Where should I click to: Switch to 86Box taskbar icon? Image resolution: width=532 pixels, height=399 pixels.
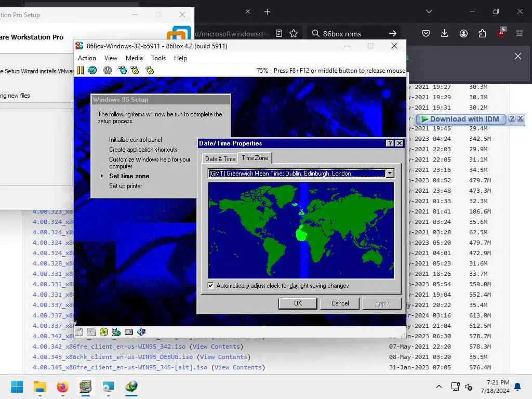click(86, 387)
